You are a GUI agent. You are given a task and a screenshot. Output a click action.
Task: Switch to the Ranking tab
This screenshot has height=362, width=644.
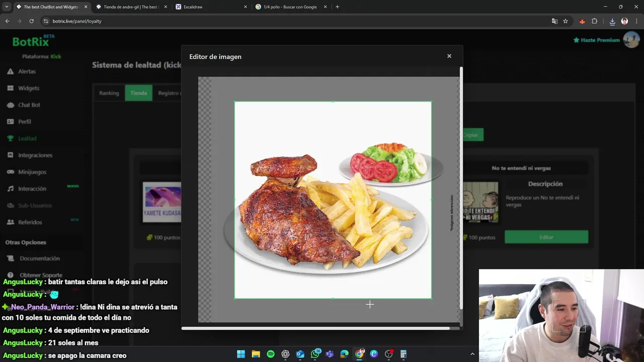coord(109,93)
